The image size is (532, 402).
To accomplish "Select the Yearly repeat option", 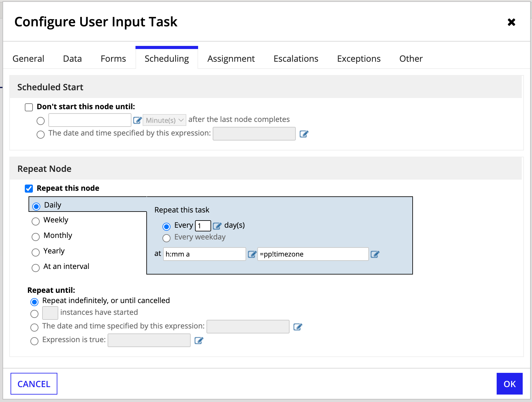I will point(36,252).
